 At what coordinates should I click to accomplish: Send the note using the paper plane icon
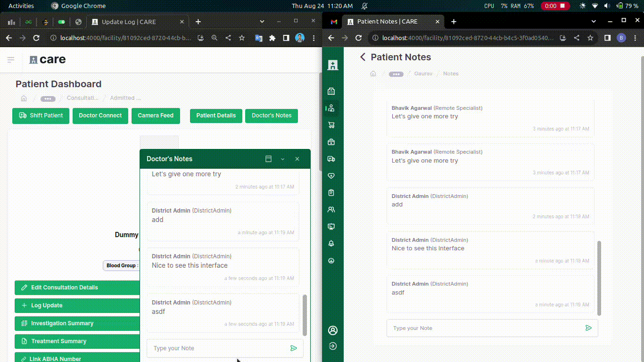click(x=588, y=328)
